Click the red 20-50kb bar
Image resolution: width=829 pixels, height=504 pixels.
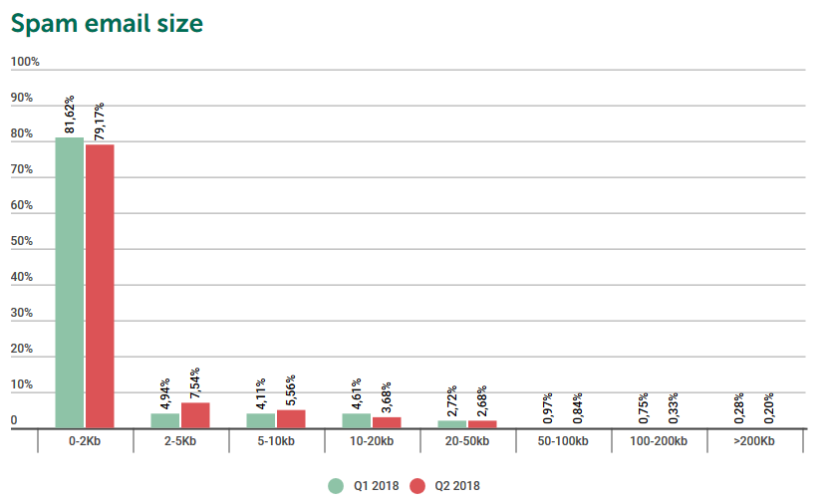click(x=482, y=423)
